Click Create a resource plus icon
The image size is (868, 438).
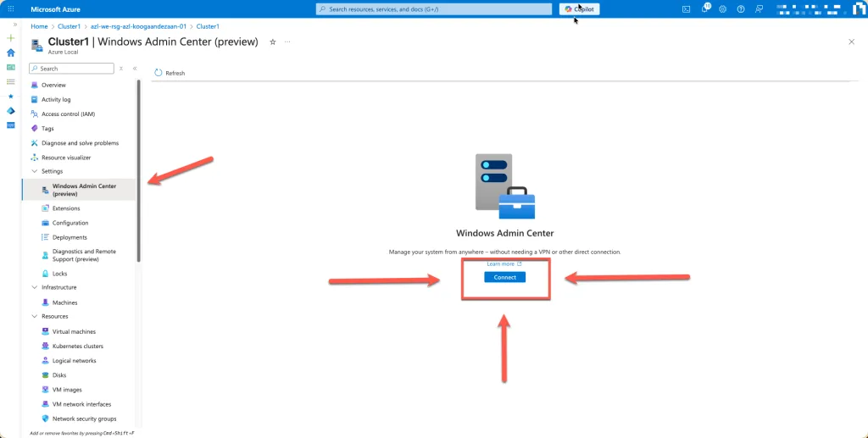coord(11,38)
